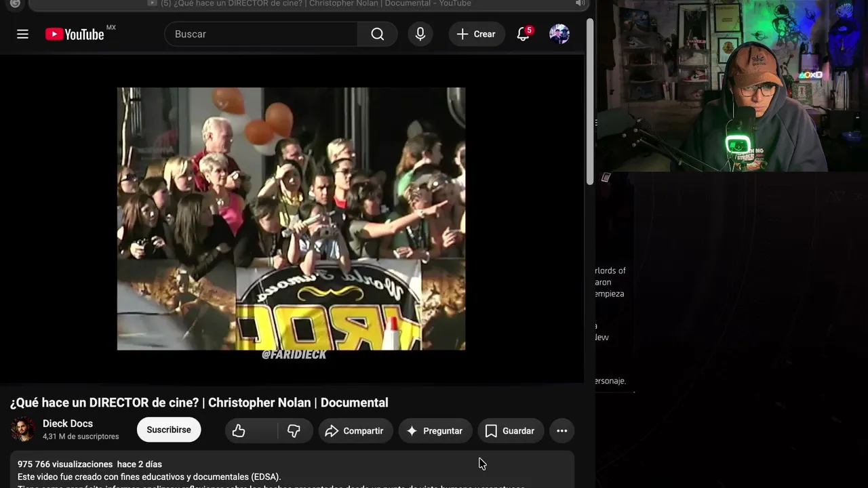Image resolution: width=868 pixels, height=488 pixels.
Task: Click the magnifier search button
Action: [378, 34]
